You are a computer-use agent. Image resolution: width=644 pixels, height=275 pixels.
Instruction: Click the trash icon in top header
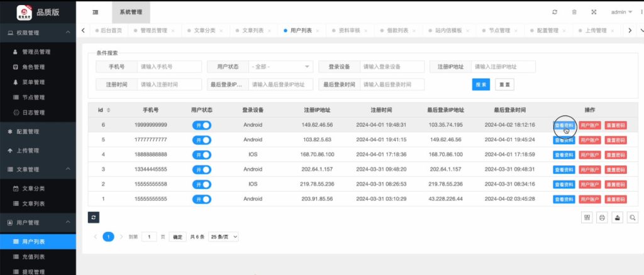tap(574, 13)
